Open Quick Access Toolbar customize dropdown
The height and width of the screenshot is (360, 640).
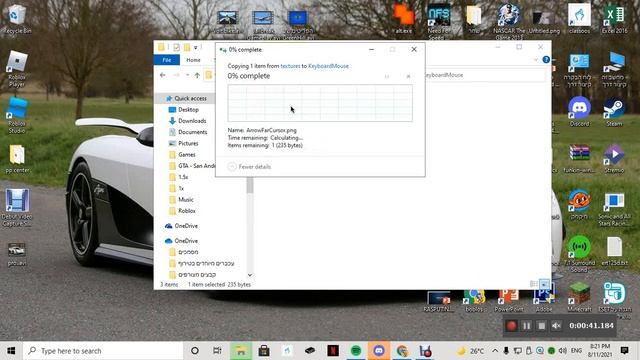196,48
